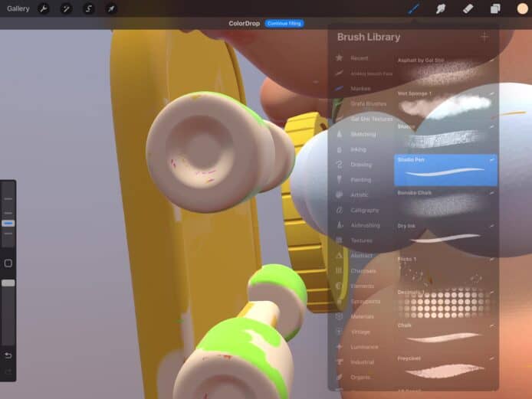532x399 pixels.
Task: Open the Sketching brush category
Action: point(362,134)
